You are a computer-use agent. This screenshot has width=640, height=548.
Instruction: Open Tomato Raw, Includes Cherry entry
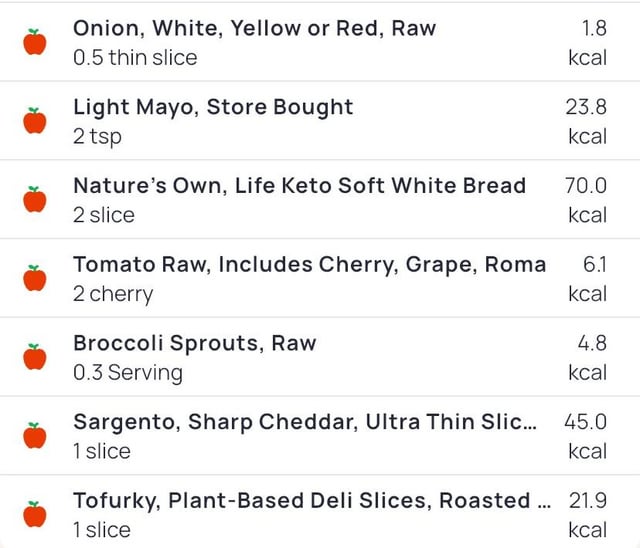pyautogui.click(x=309, y=265)
